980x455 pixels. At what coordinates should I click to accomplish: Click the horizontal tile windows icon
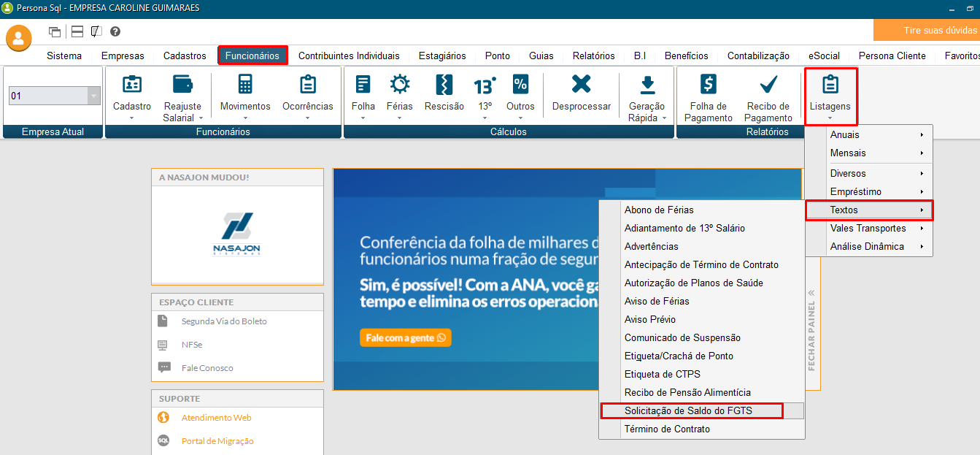(x=77, y=31)
